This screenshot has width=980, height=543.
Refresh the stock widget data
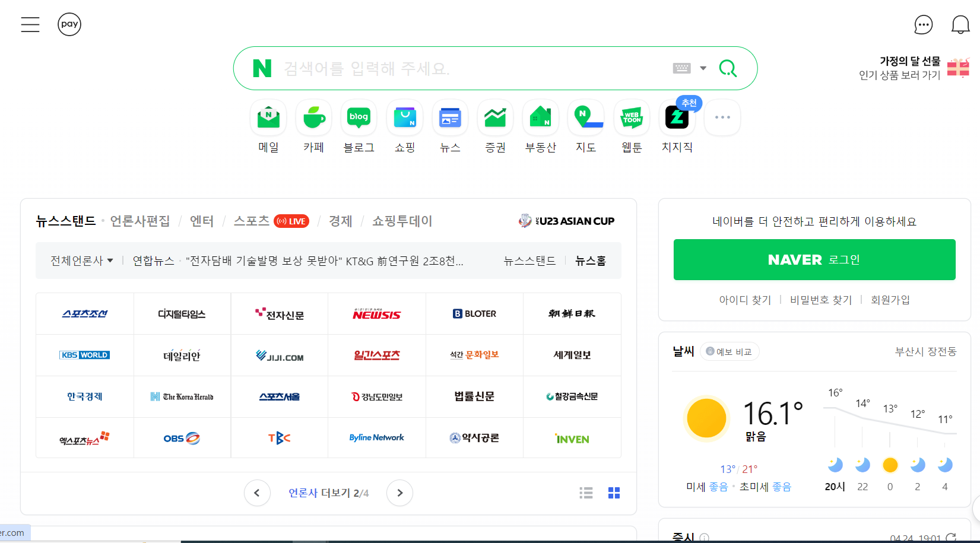pyautogui.click(x=951, y=538)
